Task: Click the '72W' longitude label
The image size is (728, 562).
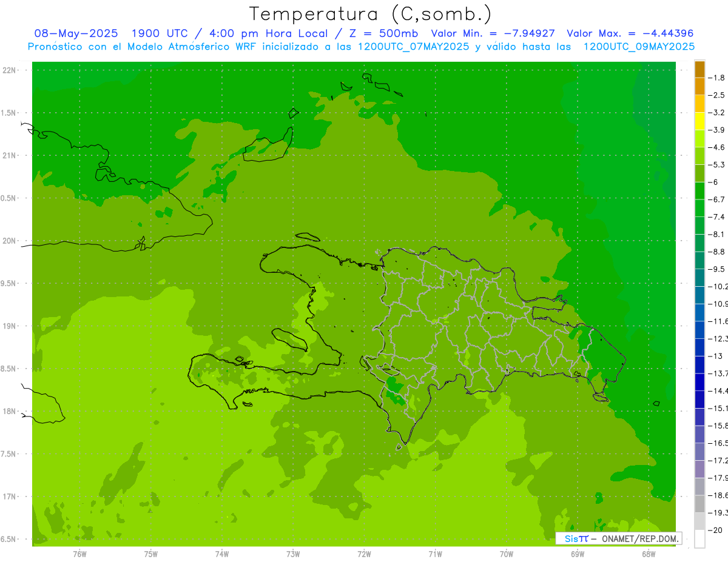Action: point(364,554)
